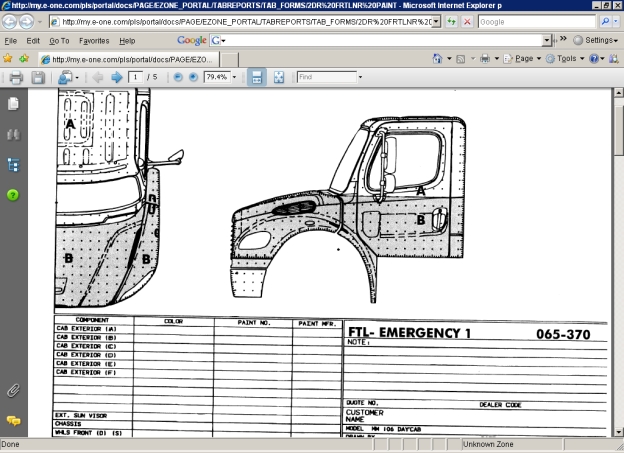The width and height of the screenshot is (624, 453).
Task: Click the browser Forward button
Action: pos(26,21)
